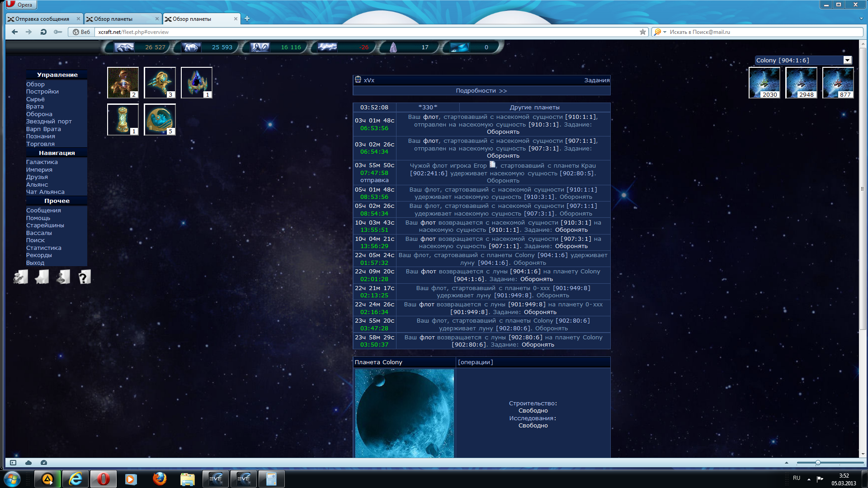868x488 pixels.
Task: Click the [операции] link for planet Colony
Action: [x=476, y=362]
